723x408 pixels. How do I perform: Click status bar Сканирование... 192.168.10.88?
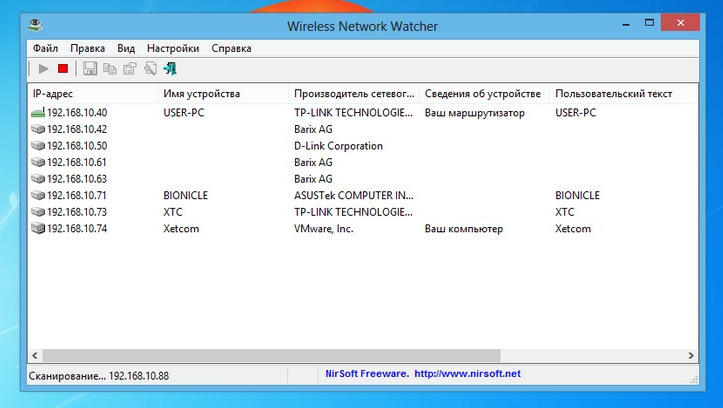(x=99, y=376)
